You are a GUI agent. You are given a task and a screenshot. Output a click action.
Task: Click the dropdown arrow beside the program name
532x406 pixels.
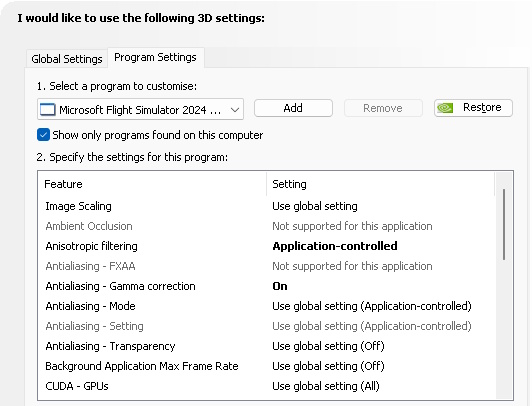click(235, 110)
